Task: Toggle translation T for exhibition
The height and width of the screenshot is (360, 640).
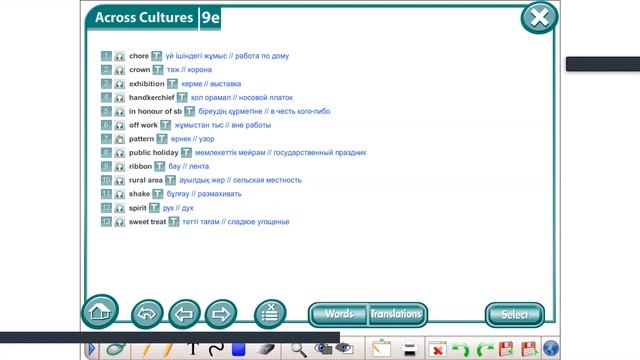Action: coord(172,84)
